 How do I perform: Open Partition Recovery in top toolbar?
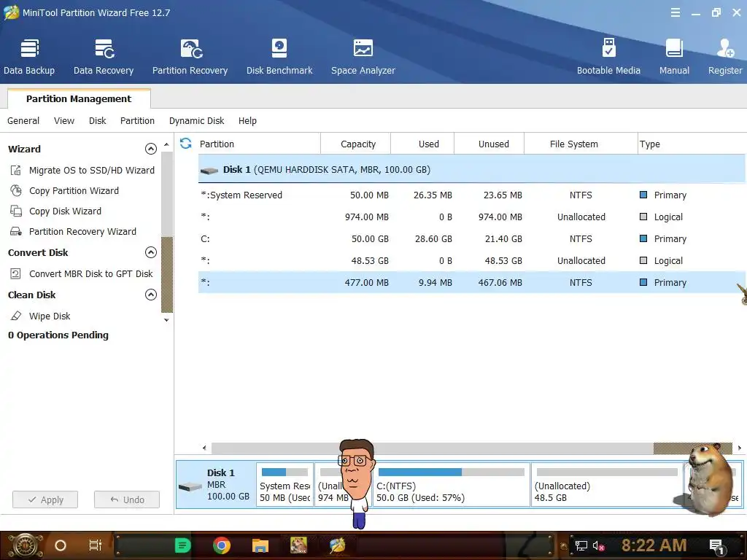pyautogui.click(x=190, y=57)
